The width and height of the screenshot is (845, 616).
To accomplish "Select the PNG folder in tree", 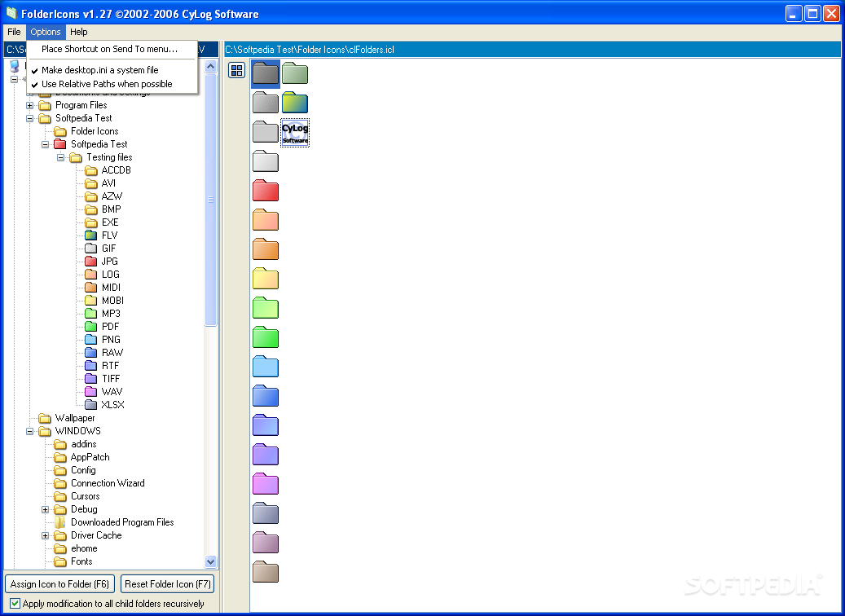I will (111, 340).
